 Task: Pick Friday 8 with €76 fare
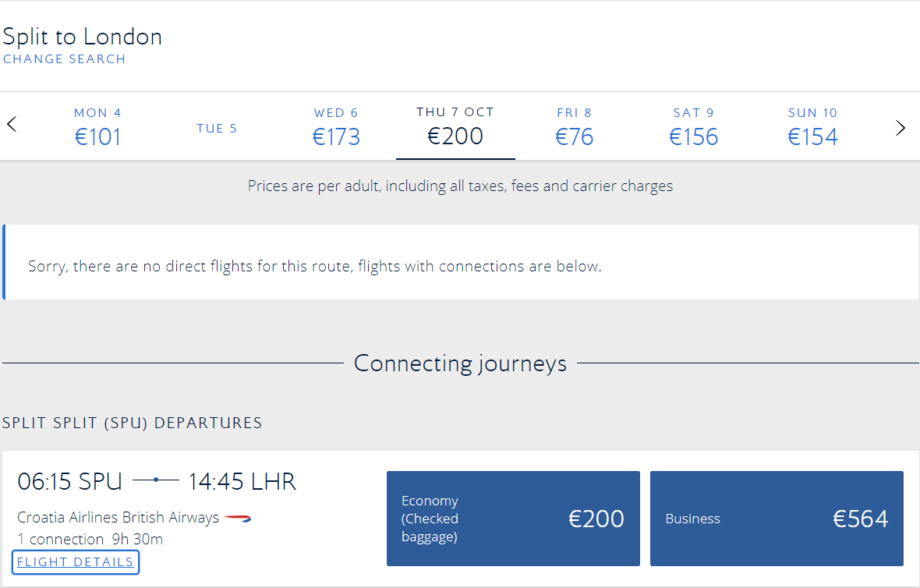tap(575, 127)
